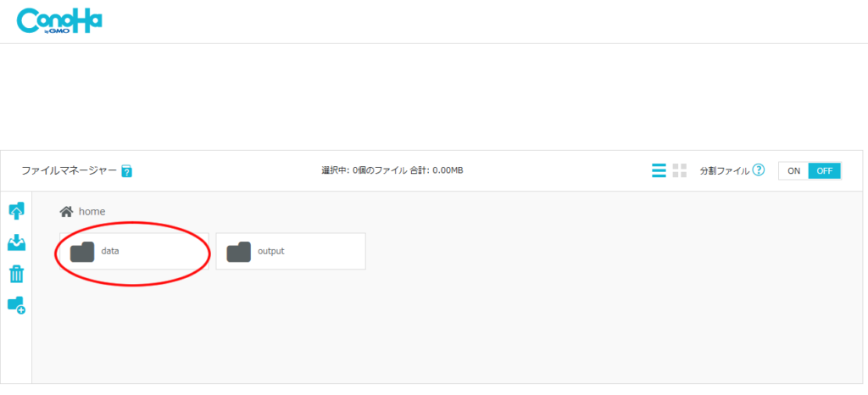Click the download icon in left sidebar

(x=16, y=242)
